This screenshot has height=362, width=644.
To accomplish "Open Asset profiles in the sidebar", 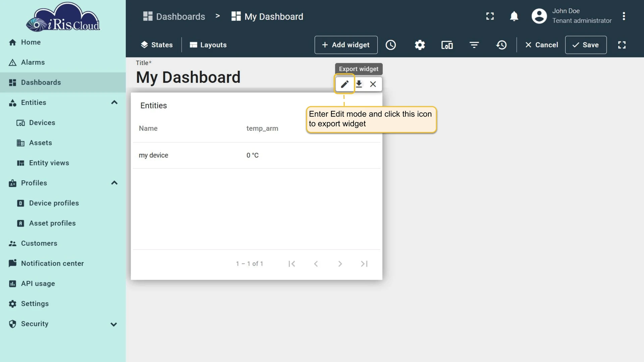I will 63,223.
